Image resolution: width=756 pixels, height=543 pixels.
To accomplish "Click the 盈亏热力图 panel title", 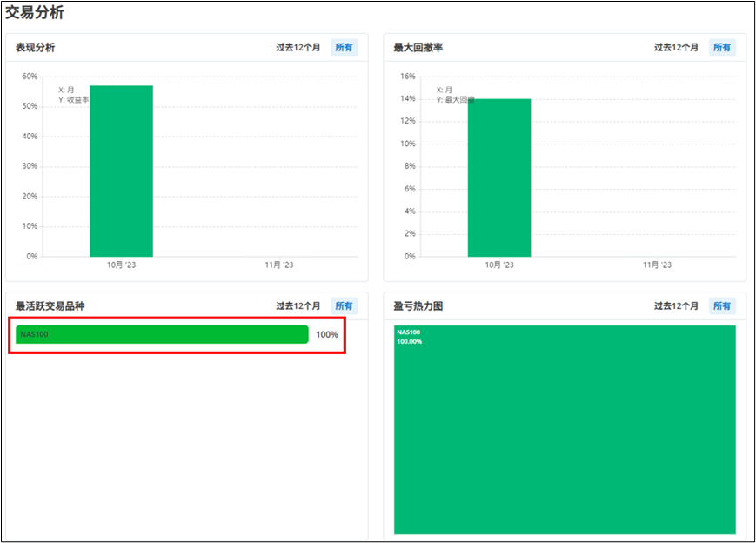I will tap(418, 306).
